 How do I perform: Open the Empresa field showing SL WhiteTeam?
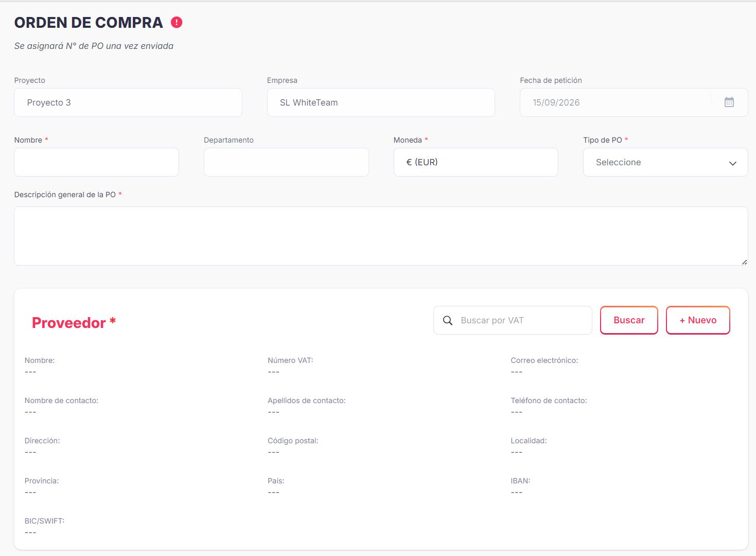[381, 102]
